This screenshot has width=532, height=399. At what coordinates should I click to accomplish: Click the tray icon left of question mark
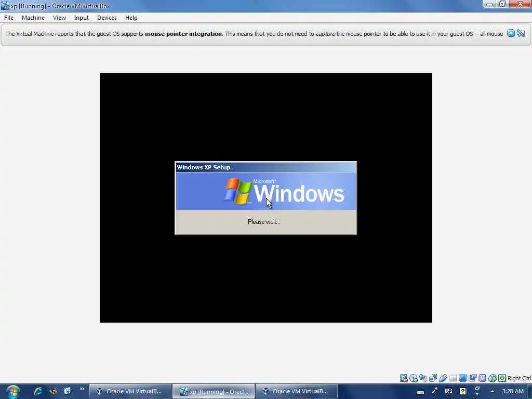(448, 391)
